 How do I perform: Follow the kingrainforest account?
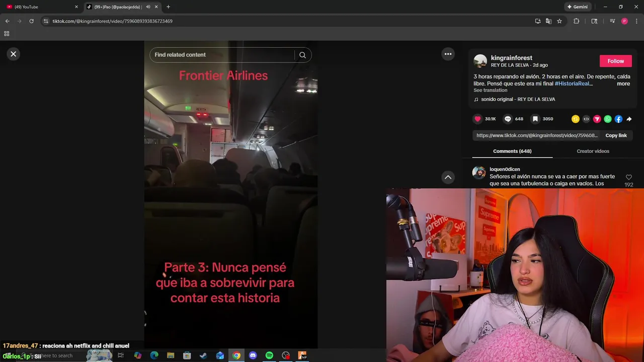click(x=615, y=61)
